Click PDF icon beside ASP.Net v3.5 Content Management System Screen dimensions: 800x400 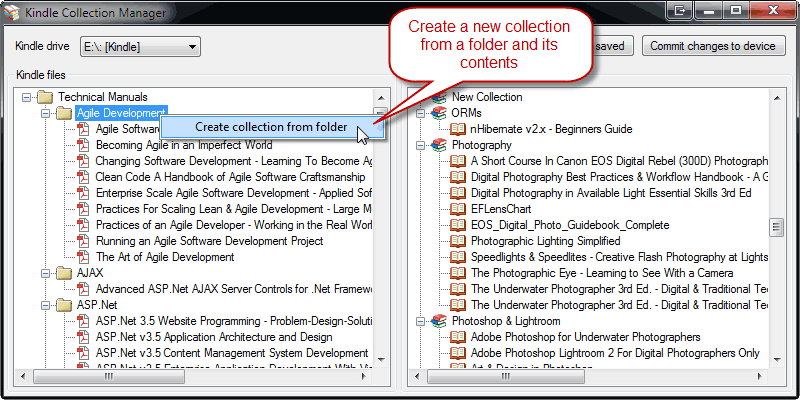click(83, 353)
